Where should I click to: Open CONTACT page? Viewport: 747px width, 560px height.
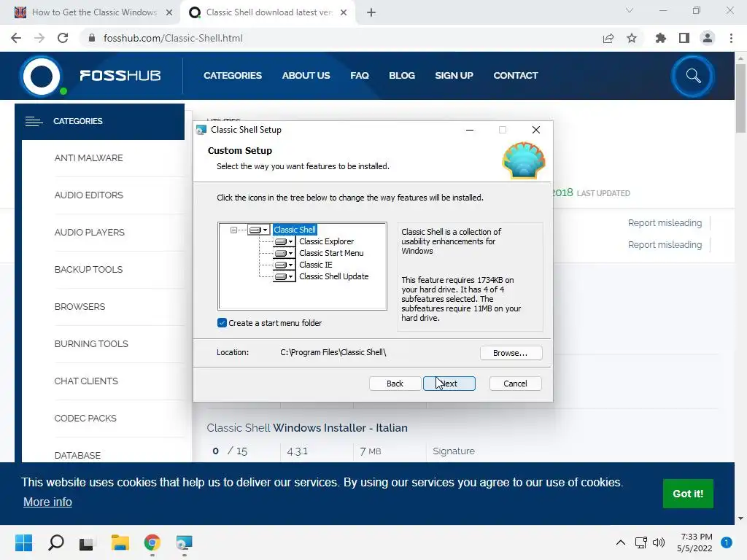516,76
